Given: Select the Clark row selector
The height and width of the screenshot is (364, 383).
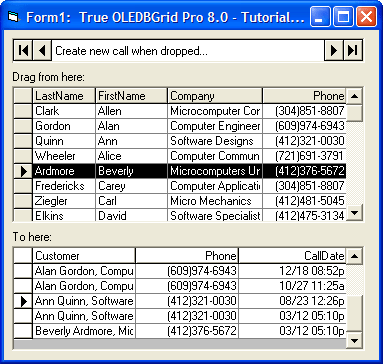Looking at the screenshot, I should click(23, 111).
